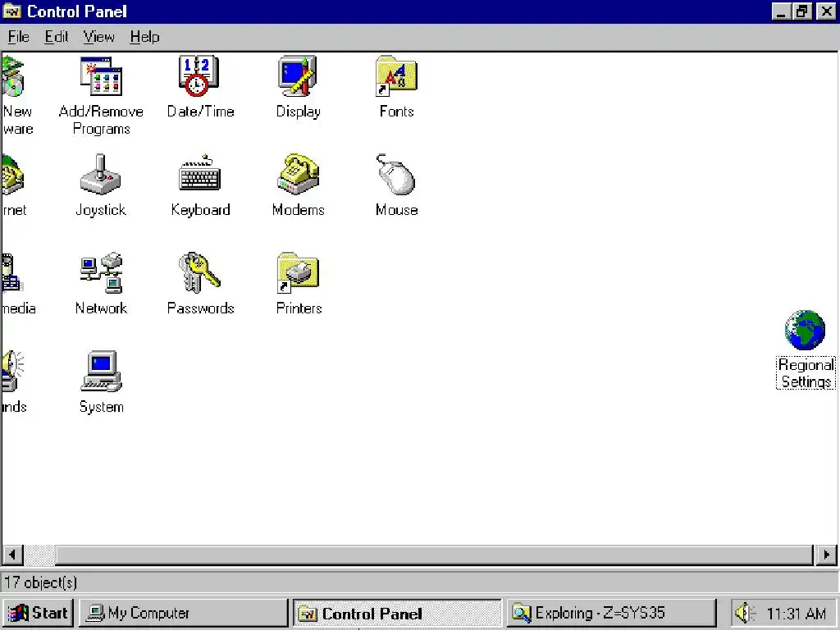Click the Start button

(x=38, y=613)
